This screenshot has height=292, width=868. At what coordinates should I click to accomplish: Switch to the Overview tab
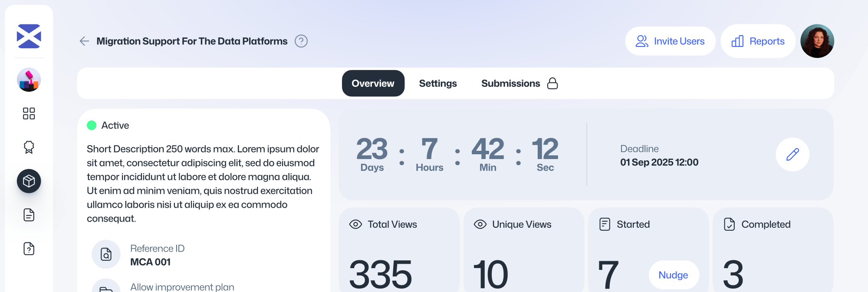(x=373, y=83)
